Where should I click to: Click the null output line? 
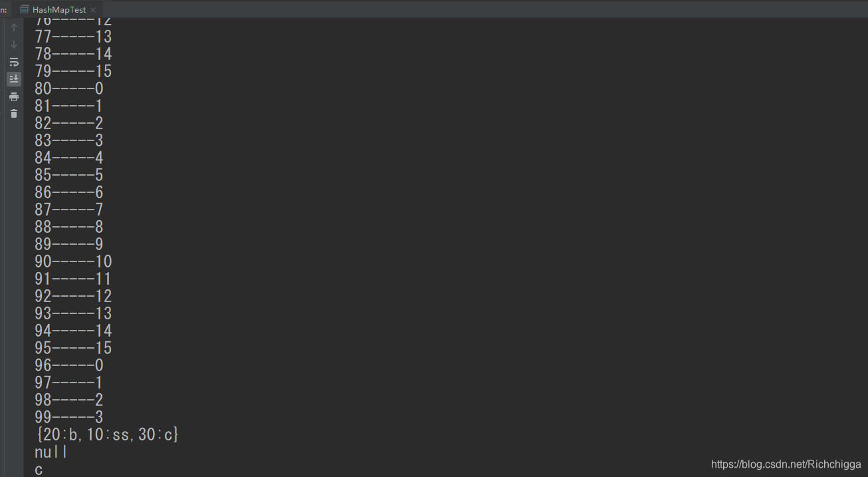[51, 452]
